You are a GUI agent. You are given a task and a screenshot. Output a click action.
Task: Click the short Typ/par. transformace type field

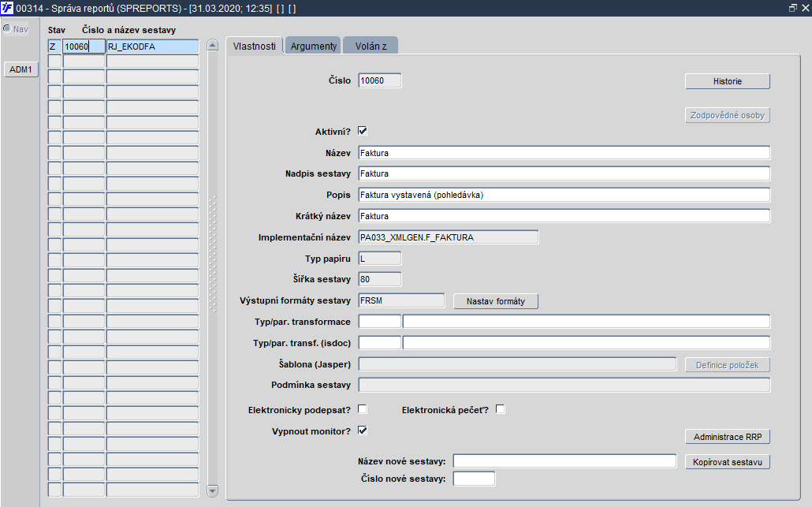[x=379, y=322]
